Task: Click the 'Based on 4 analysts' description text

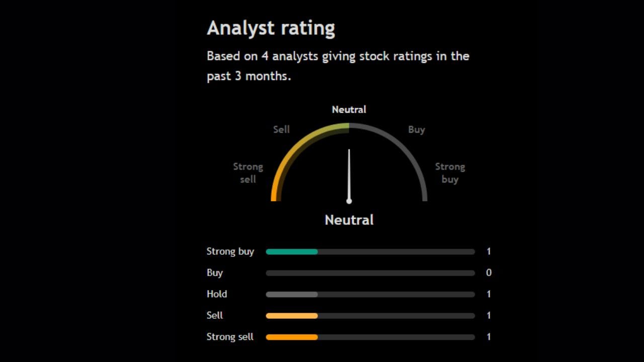Action: pos(338,66)
